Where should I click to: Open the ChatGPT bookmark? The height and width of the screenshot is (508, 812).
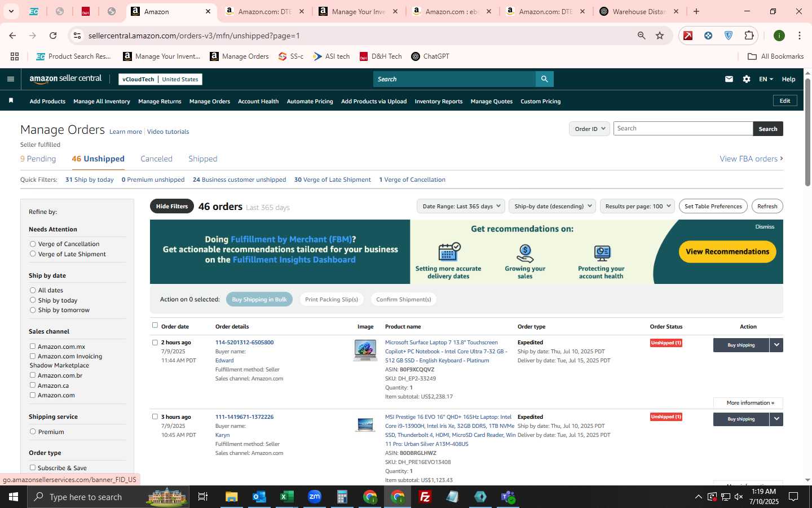(430, 56)
